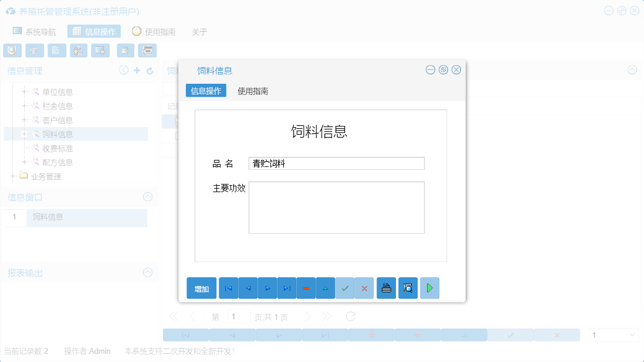Click cancel X in bottom navigator bar
Screen dimensions: 644x362
coord(557,336)
